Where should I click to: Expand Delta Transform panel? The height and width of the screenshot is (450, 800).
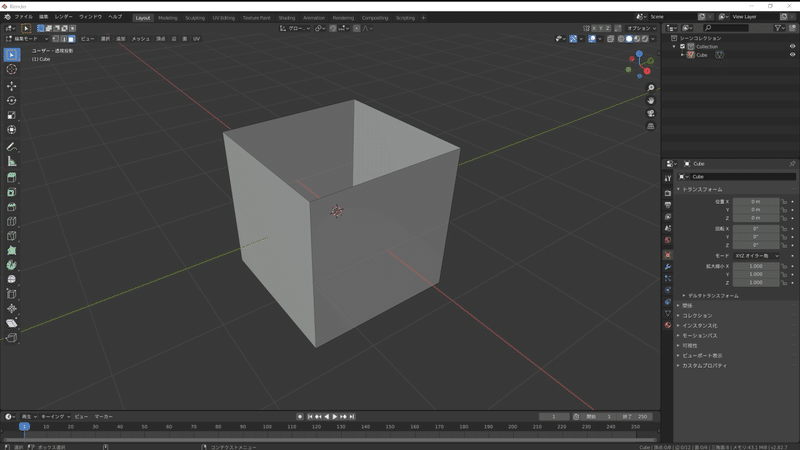(713, 296)
